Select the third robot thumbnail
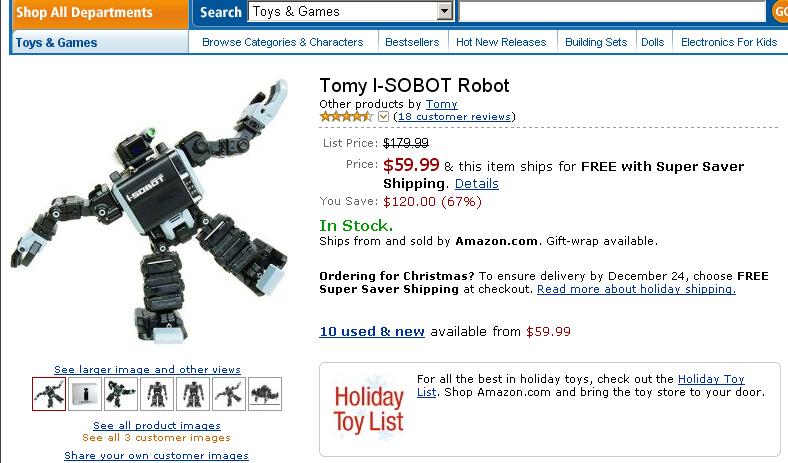 [x=121, y=393]
